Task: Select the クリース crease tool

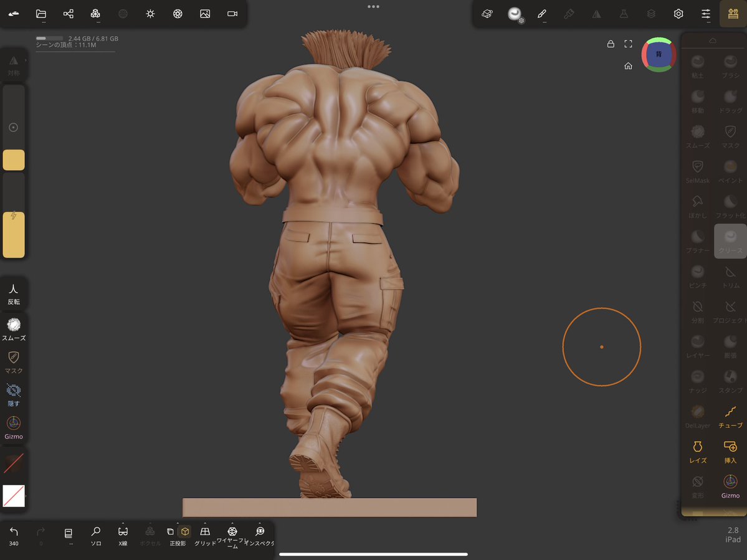Action: click(730, 242)
